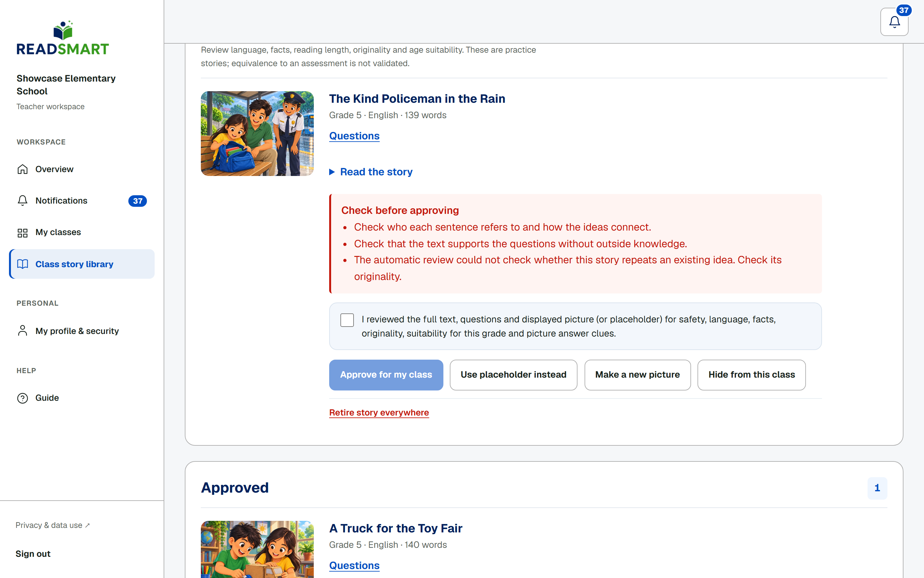This screenshot has width=924, height=578.
Task: Click the Class story library book icon
Action: point(22,264)
